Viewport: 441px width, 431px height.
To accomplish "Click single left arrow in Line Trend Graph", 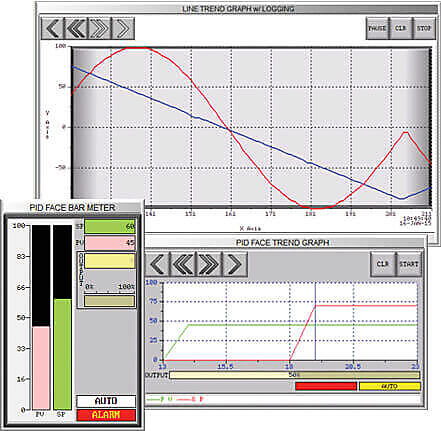I will (52, 28).
